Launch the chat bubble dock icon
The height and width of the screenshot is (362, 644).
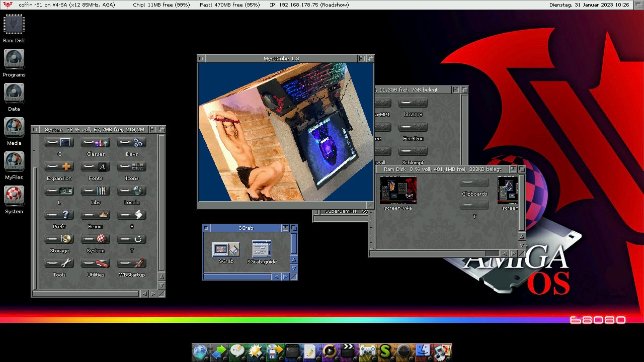point(237,351)
